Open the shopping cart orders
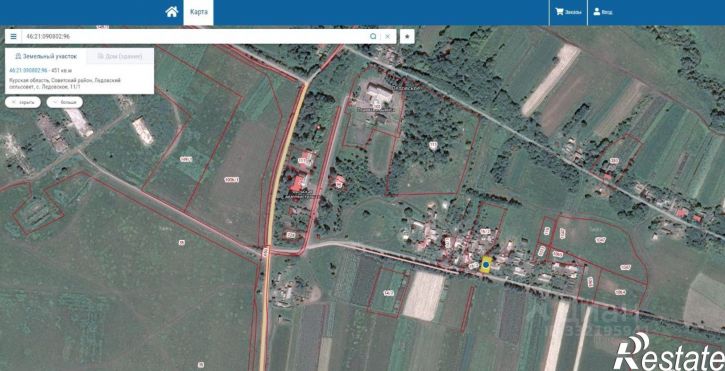This screenshot has height=371, width=725. pyautogui.click(x=568, y=12)
